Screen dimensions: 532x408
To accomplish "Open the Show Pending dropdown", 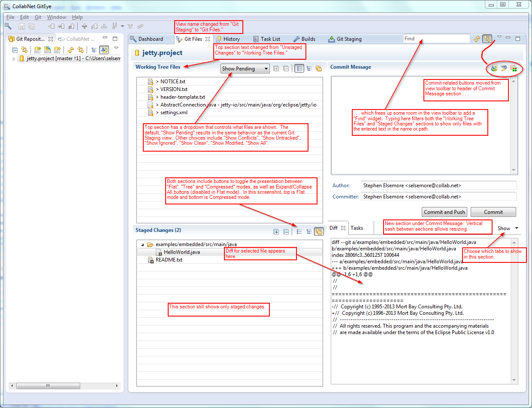I will pyautogui.click(x=245, y=68).
